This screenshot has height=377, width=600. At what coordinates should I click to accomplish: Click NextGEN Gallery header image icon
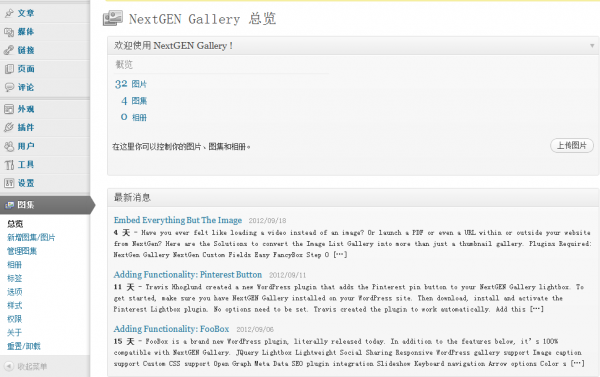tap(113, 18)
